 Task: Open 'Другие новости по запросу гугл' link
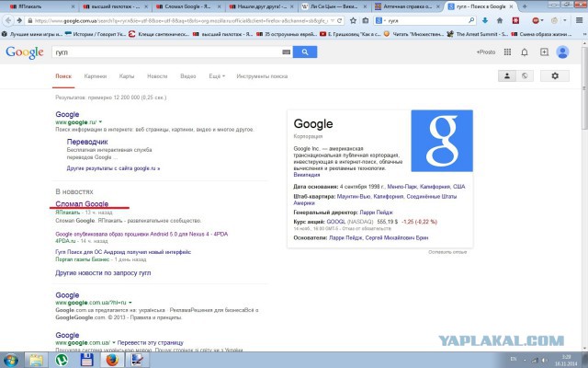pos(103,273)
